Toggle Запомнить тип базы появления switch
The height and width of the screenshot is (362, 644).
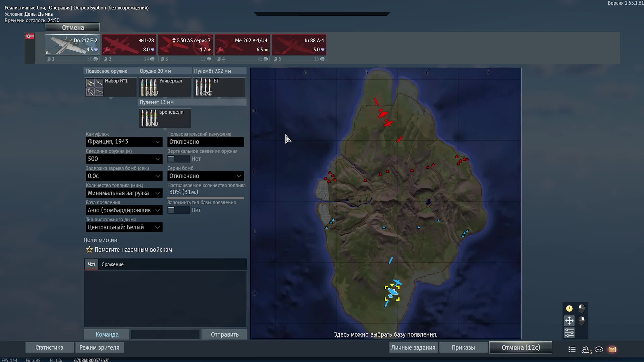coord(178,210)
